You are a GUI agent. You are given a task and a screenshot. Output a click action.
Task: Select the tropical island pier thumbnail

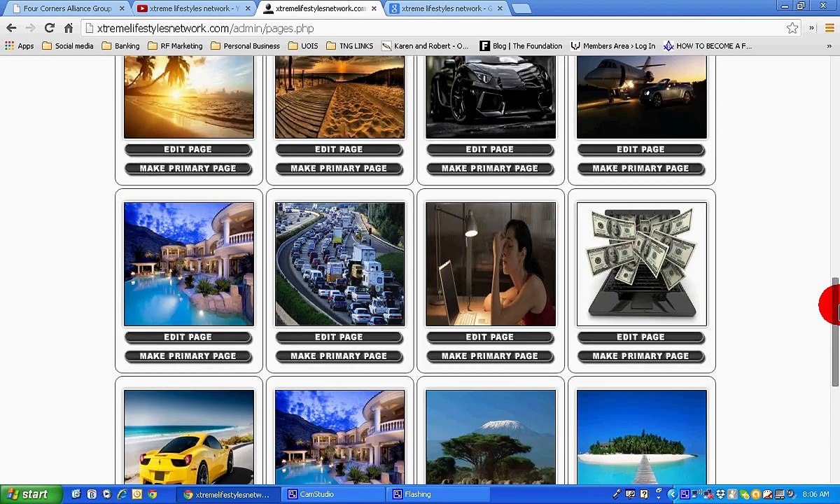[642, 437]
